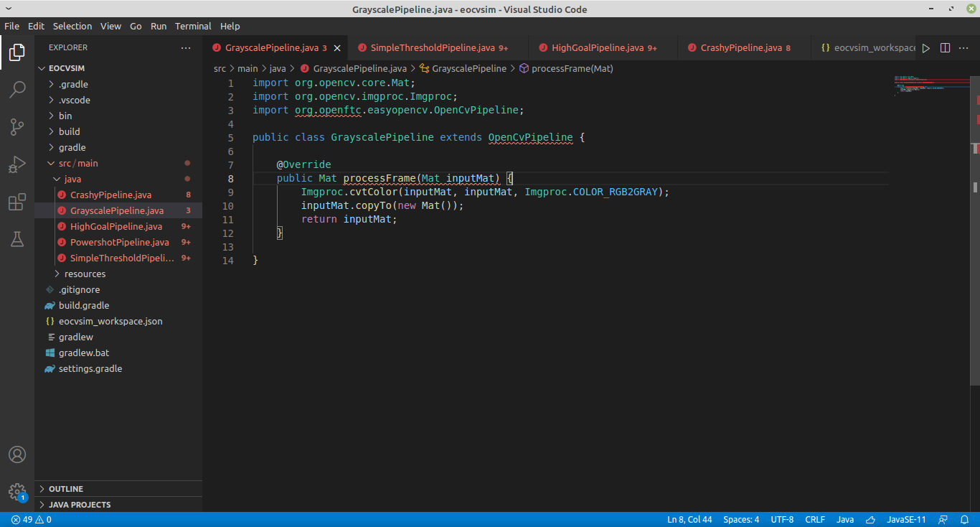Screen dimensions: 980x527
Task: Click the Java thumbs-up status icon
Action: coord(870,520)
